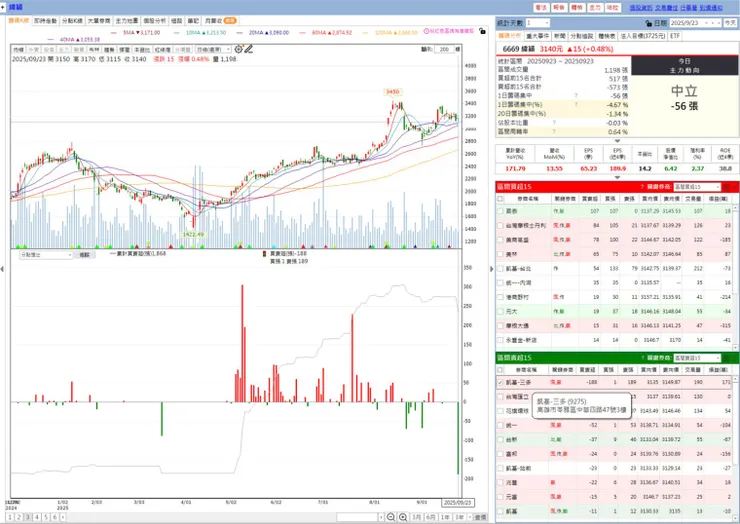The width and height of the screenshot is (740, 524).
Task: Open the ETF tab
Action: tap(674, 36)
